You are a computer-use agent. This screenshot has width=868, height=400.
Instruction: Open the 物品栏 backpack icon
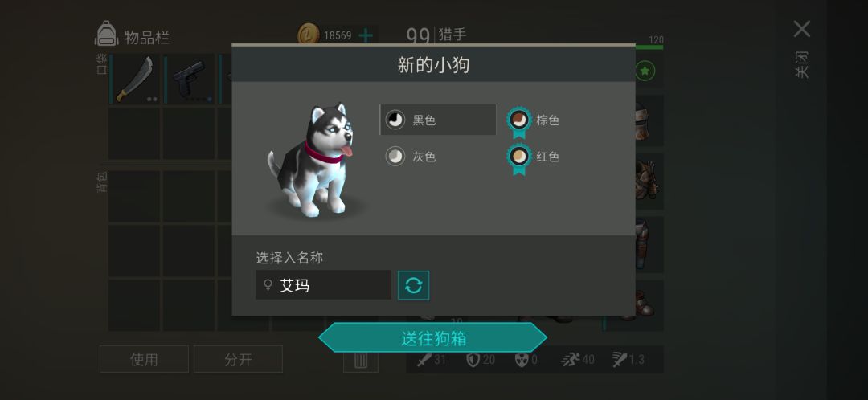[x=106, y=34]
